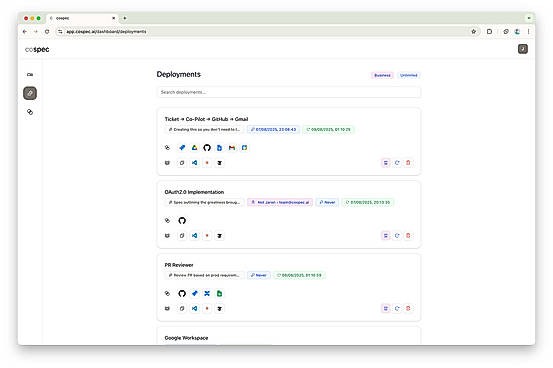Delete the PR Reviewer deployment
Viewport: 553px width, 368px height.
tap(408, 308)
